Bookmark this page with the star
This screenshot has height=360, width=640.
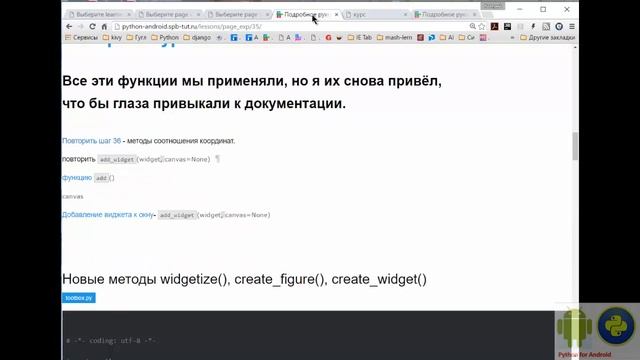482,27
